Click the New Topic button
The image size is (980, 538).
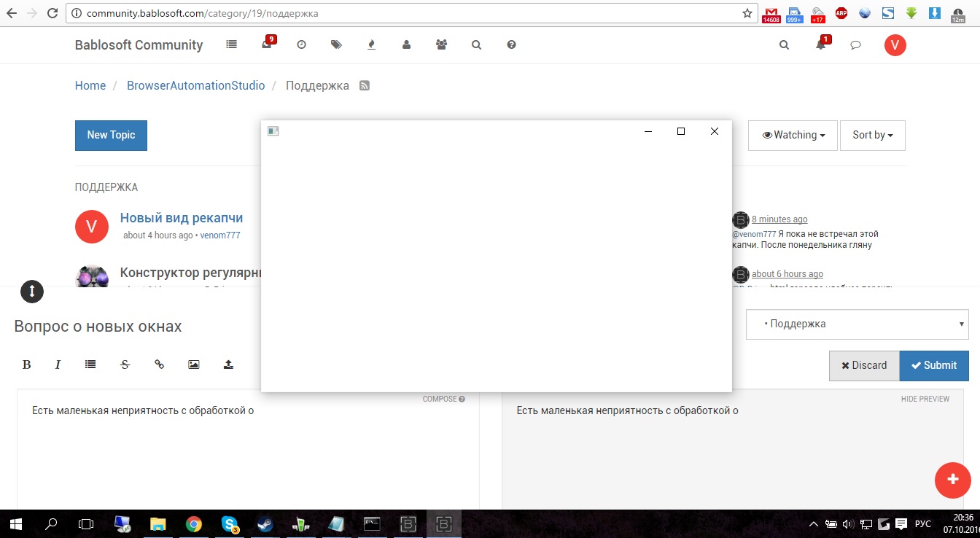[x=111, y=135]
